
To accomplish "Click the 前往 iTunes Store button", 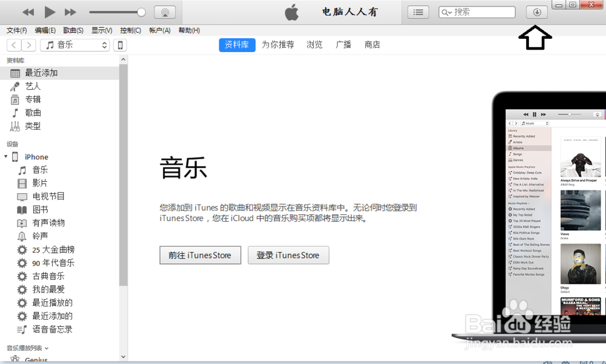I will pos(200,255).
